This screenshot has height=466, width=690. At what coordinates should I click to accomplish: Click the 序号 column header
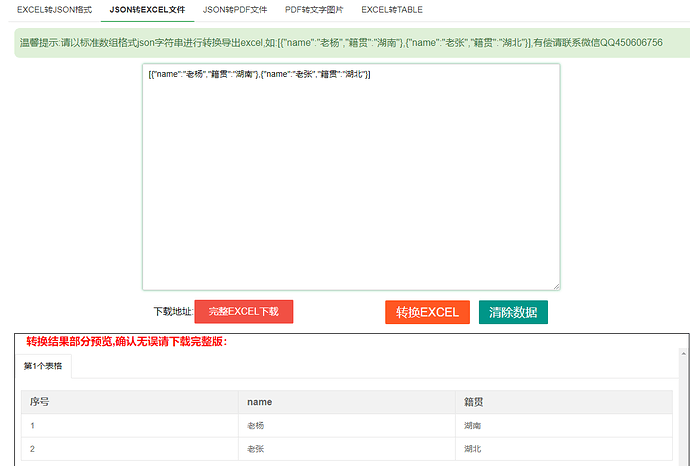(x=130, y=402)
